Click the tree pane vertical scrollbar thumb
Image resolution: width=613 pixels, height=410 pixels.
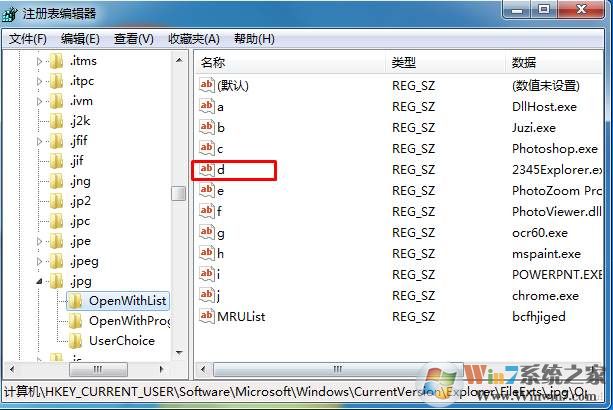[x=179, y=193]
